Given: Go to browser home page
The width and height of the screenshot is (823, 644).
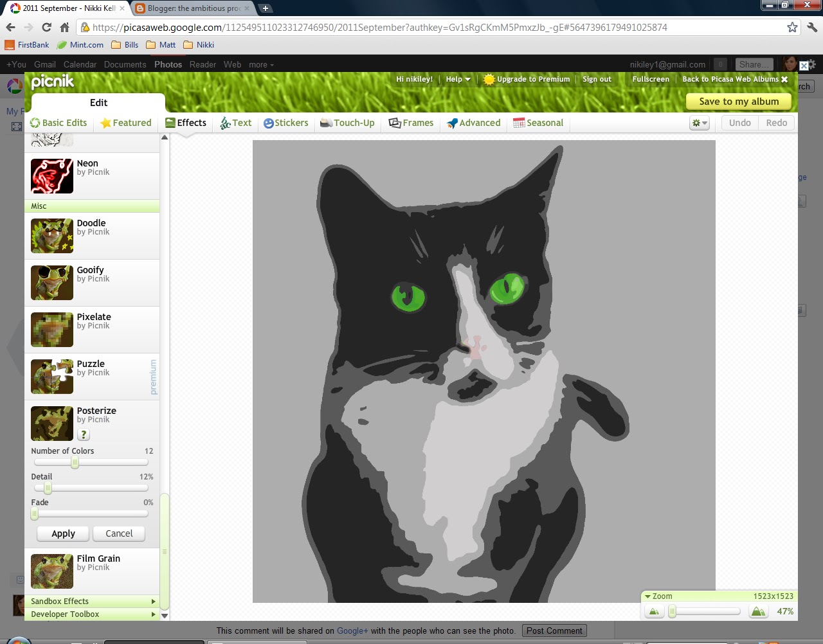Looking at the screenshot, I should (x=64, y=27).
